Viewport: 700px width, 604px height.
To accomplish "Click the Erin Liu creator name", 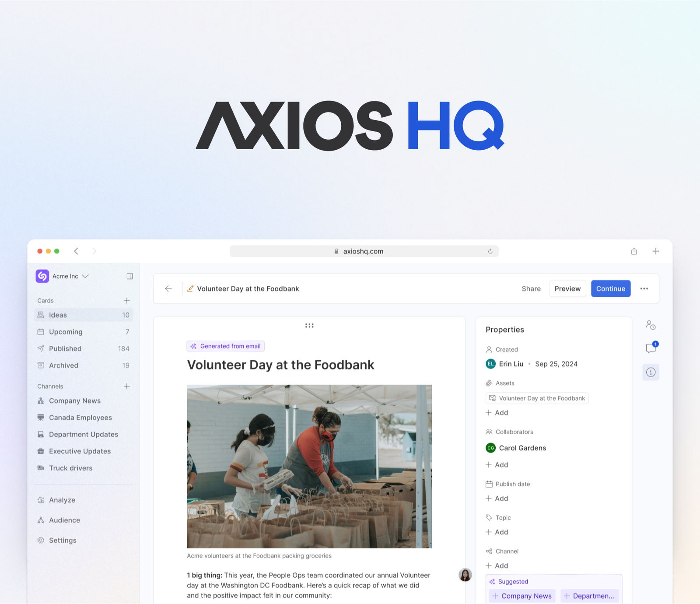I will [x=511, y=364].
